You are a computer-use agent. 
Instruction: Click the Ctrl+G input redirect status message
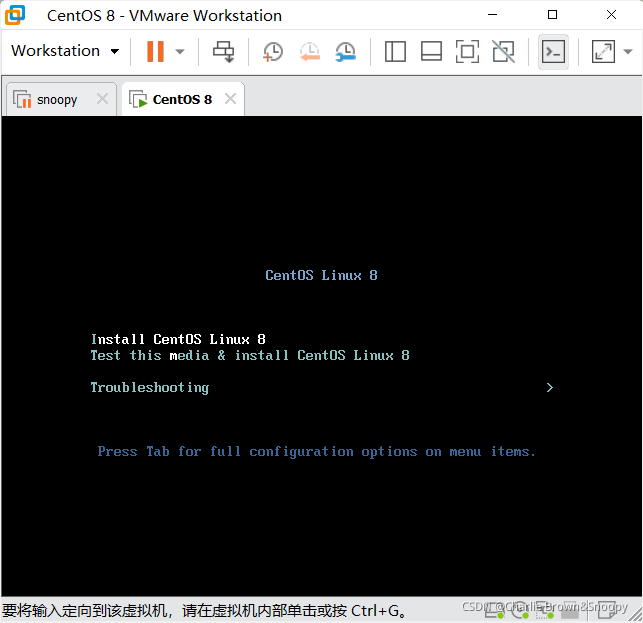pyautogui.click(x=205, y=611)
